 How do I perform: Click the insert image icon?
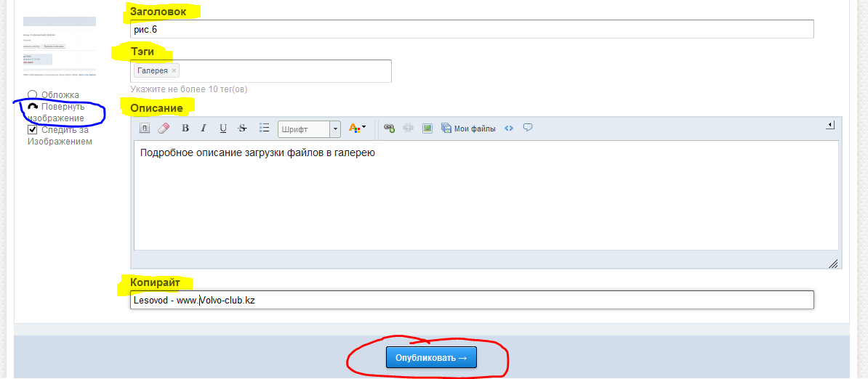pyautogui.click(x=427, y=129)
